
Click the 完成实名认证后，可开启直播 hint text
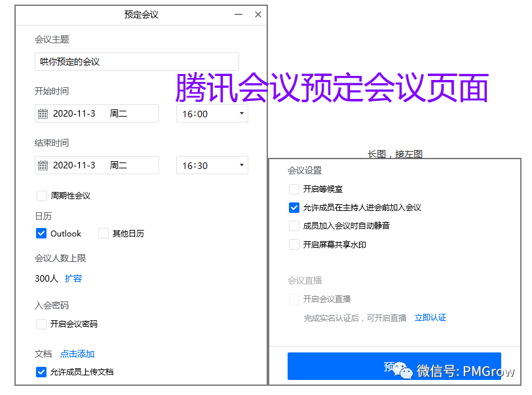pos(355,318)
